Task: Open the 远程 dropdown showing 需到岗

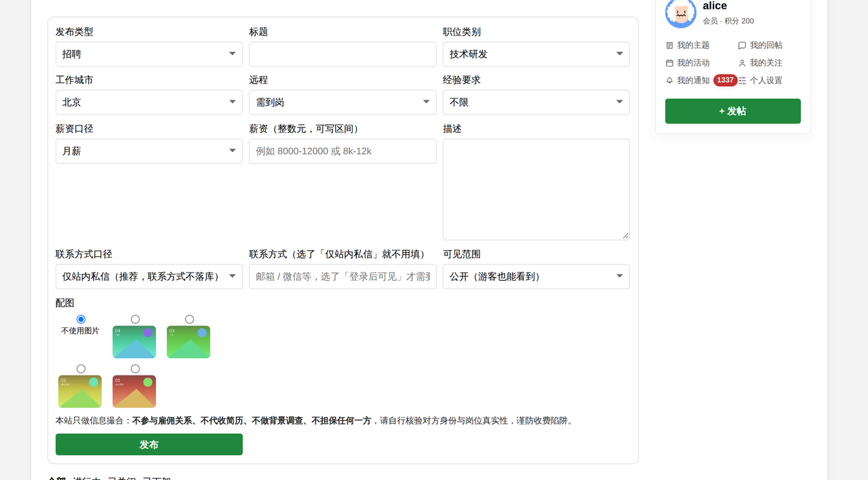Action: 342,102
